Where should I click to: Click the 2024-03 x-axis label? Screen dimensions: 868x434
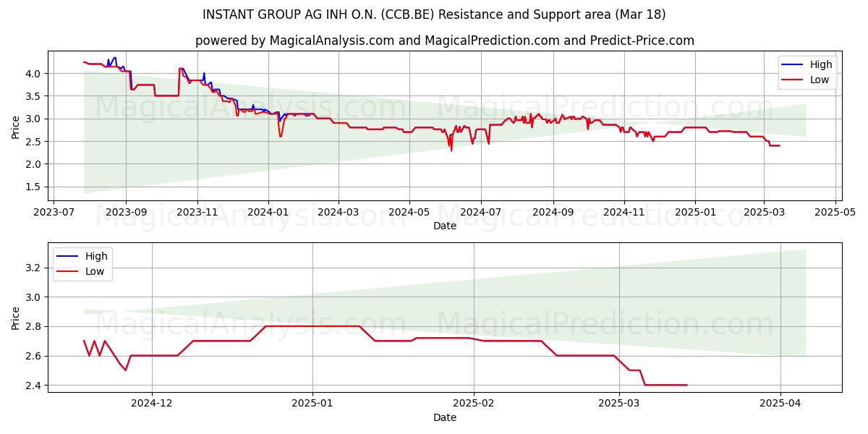(x=339, y=213)
